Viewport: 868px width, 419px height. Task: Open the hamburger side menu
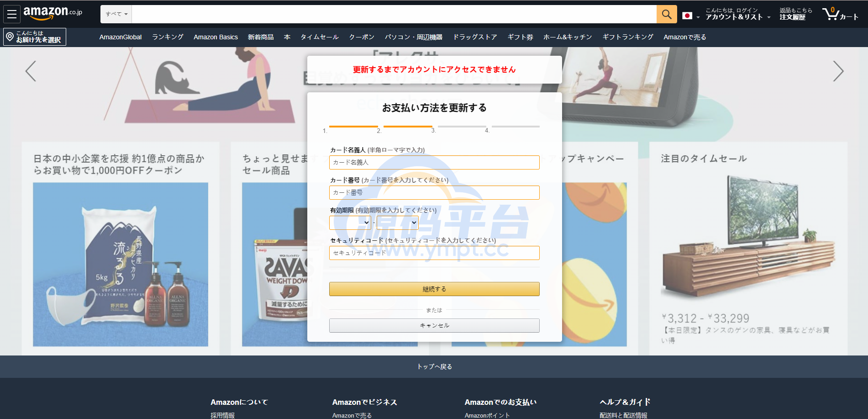coord(12,14)
